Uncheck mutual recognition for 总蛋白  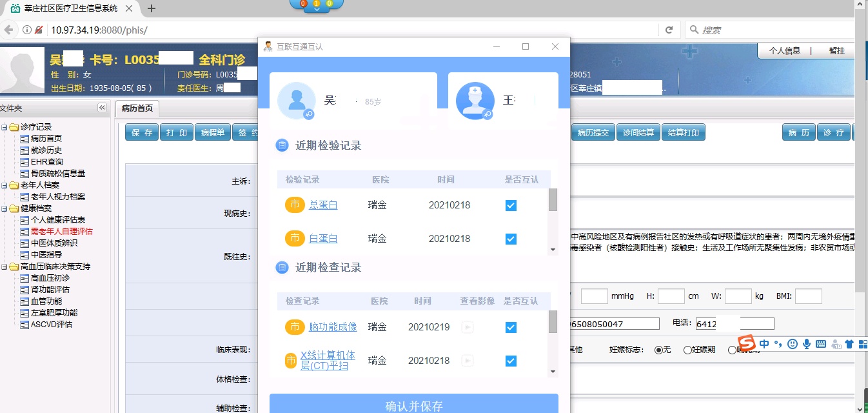pos(511,205)
